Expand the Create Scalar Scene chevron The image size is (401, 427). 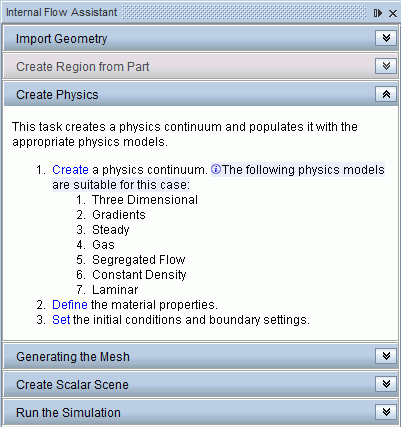(386, 384)
